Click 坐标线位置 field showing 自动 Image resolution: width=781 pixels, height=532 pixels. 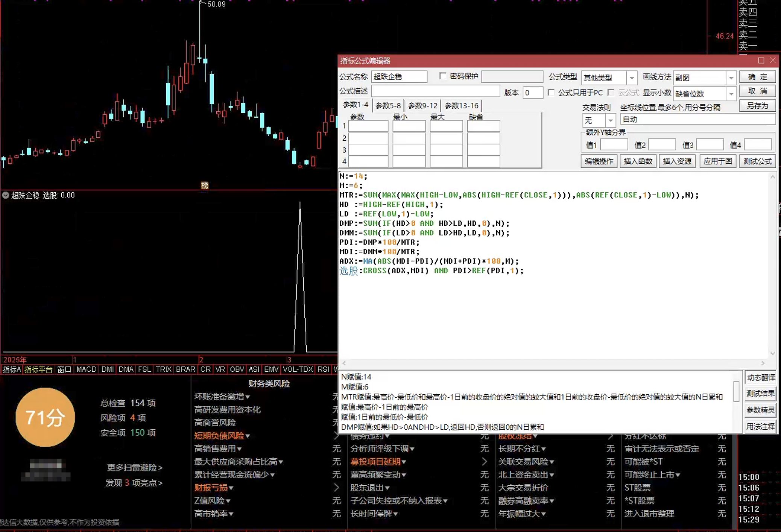(698, 120)
